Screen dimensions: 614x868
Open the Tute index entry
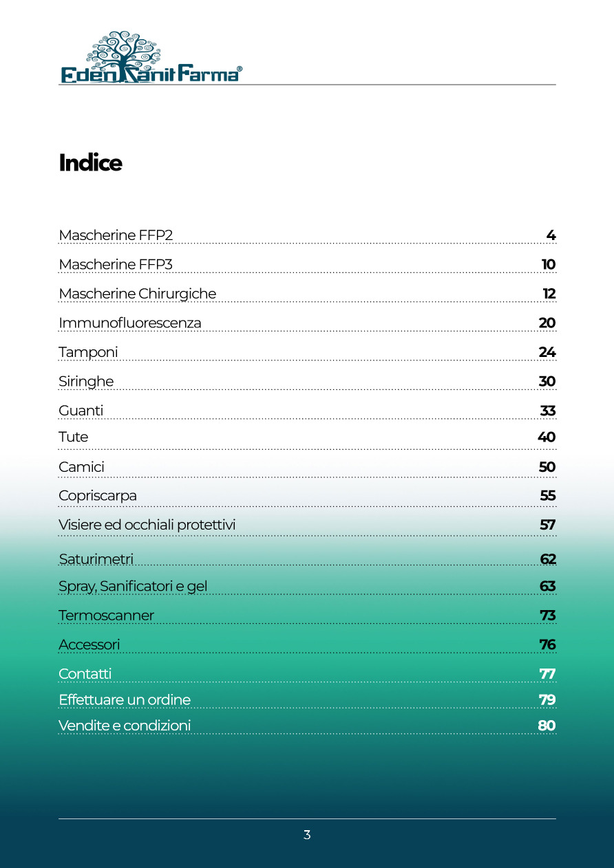click(x=74, y=437)
